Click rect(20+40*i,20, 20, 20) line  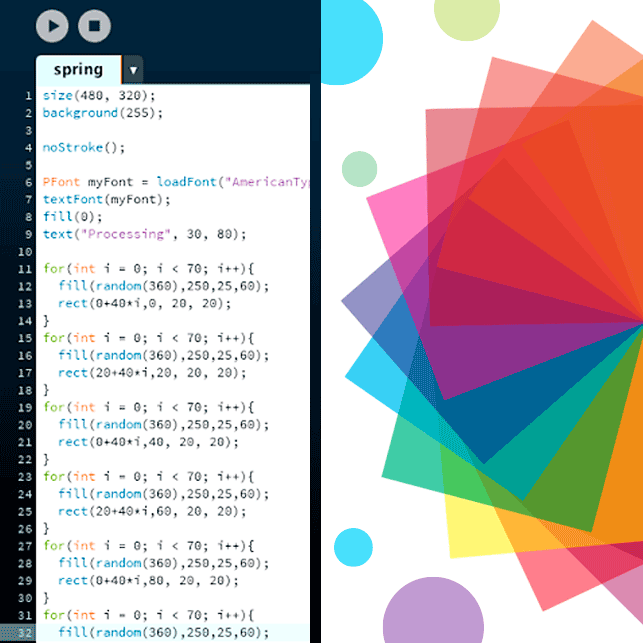(x=152, y=372)
